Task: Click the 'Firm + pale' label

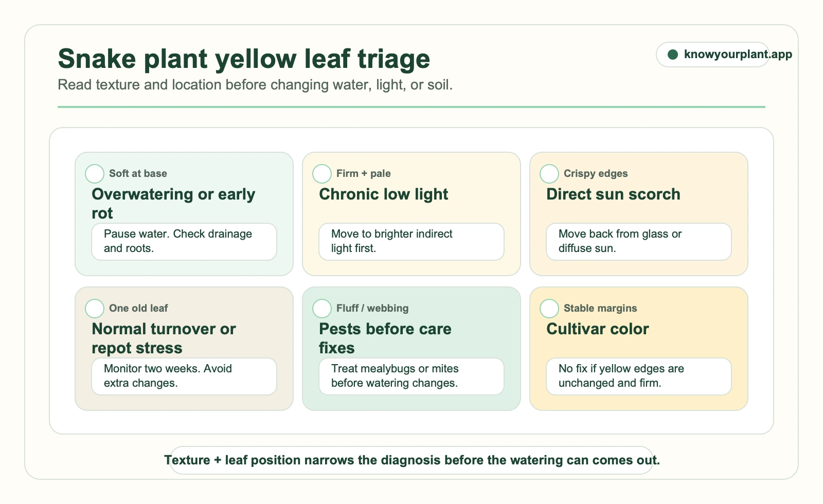Action: [364, 174]
